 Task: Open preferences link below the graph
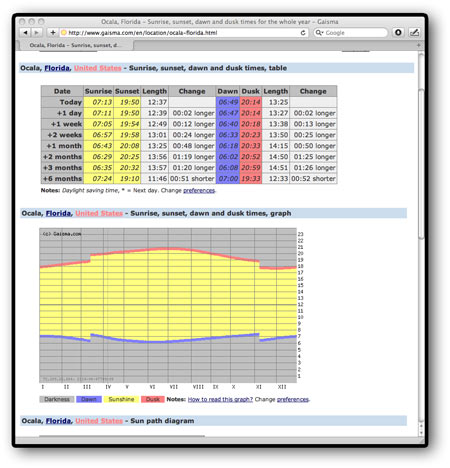[293, 399]
